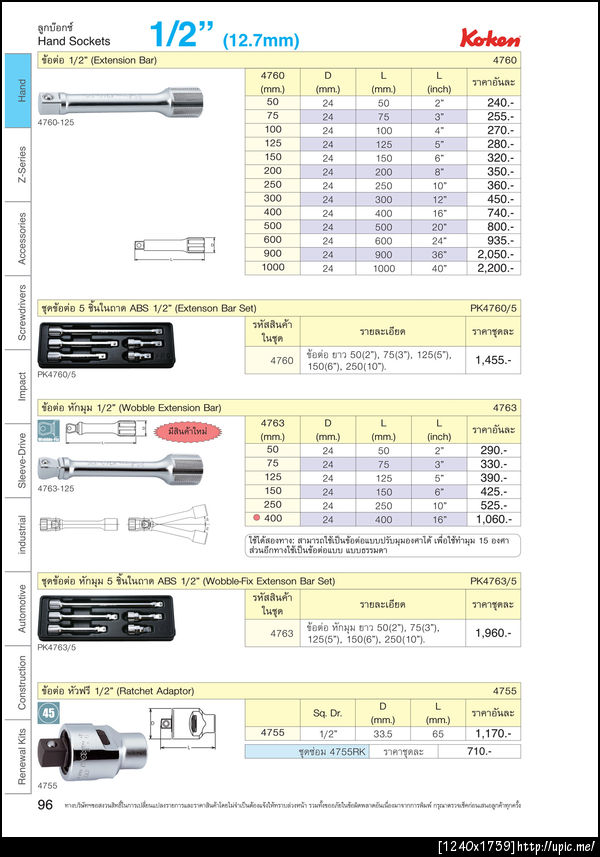Click the set price 1,455.-
The image size is (600, 857).
[493, 360]
